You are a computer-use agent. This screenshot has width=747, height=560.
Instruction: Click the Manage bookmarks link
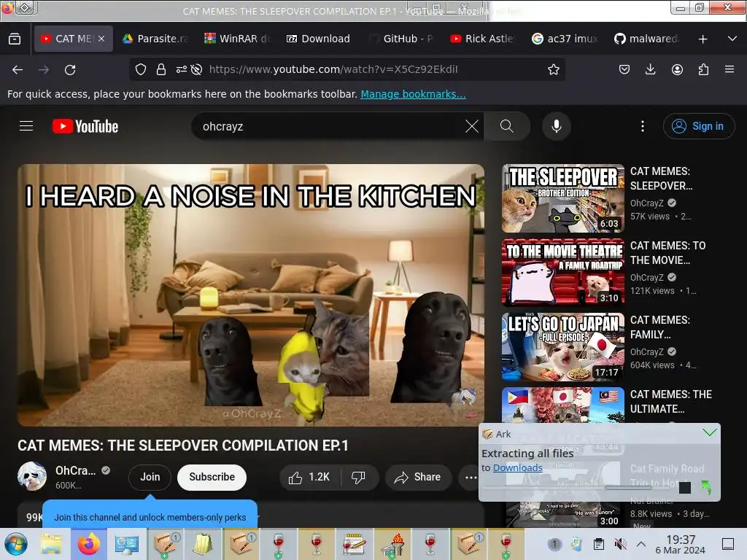click(413, 94)
